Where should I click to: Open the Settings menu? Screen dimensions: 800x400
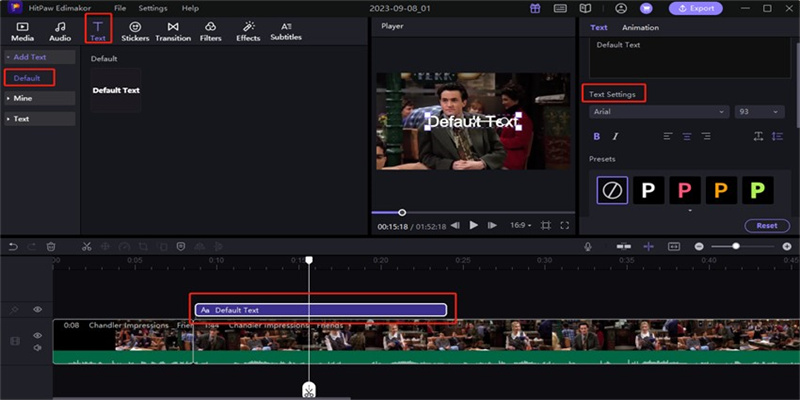[x=153, y=8]
